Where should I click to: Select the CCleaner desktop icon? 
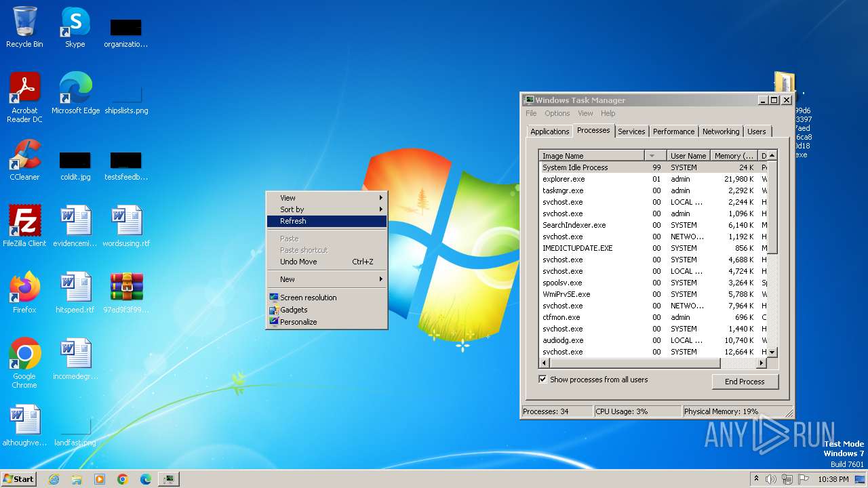[24, 160]
